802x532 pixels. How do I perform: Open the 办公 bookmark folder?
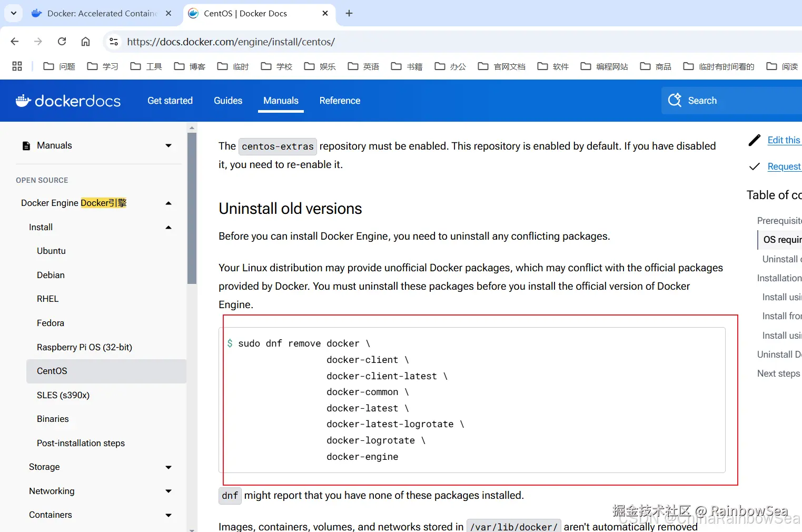450,66
